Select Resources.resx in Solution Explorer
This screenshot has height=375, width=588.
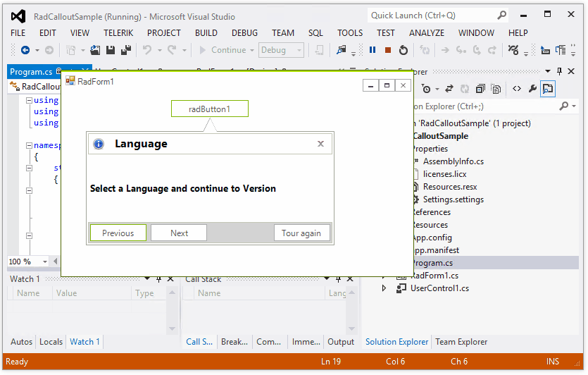pyautogui.click(x=449, y=187)
